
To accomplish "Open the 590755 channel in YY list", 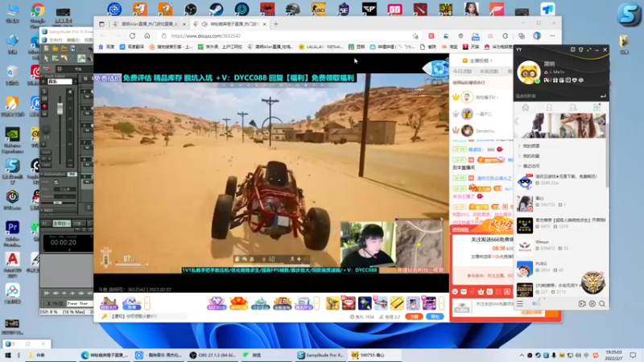I will click(560, 204).
